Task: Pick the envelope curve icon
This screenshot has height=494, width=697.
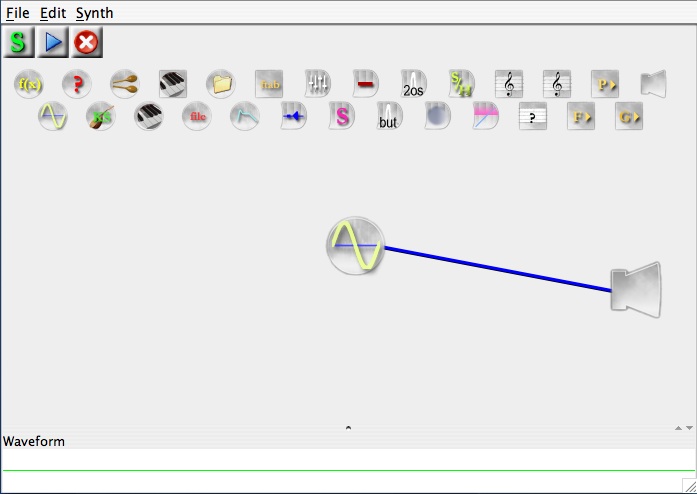Action: [x=245, y=117]
